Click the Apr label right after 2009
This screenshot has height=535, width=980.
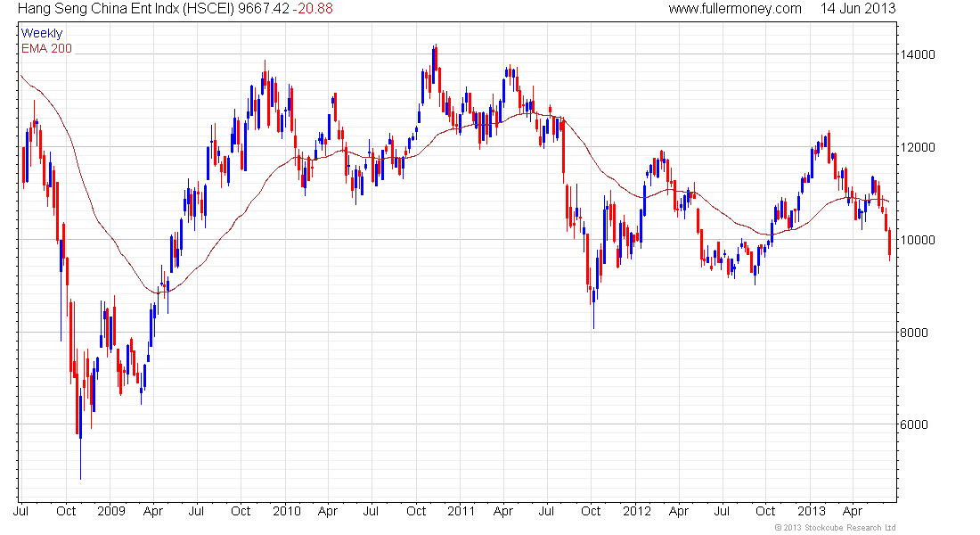[x=152, y=511]
